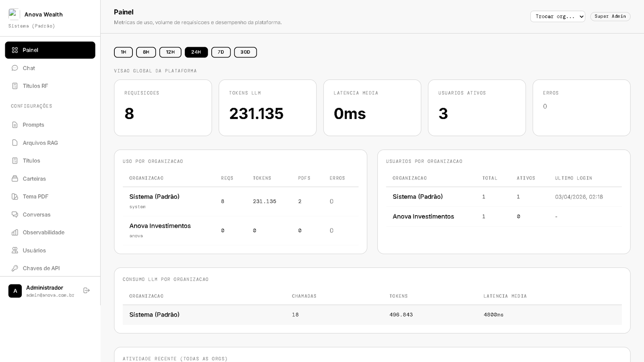Image resolution: width=644 pixels, height=362 pixels.
Task: Click the logout icon beside Administrador
Action: point(86,290)
